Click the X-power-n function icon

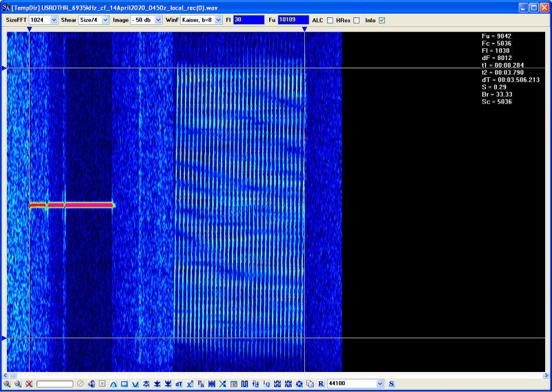[x=190, y=384]
